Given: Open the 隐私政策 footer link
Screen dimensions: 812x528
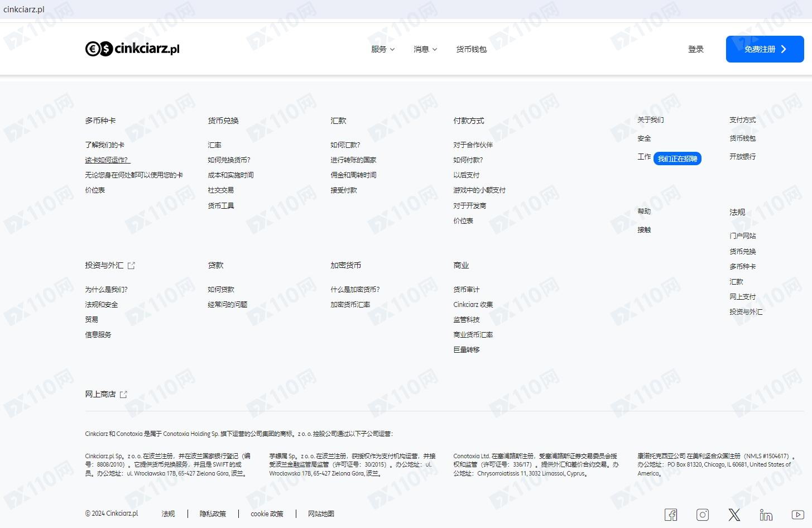Looking at the screenshot, I should (213, 514).
